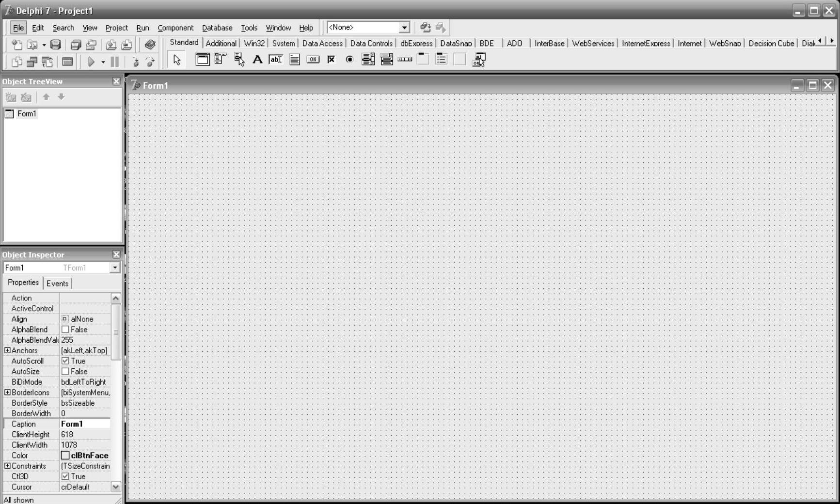The image size is (840, 504).
Task: Toggle the AlphaBlend checkbox
Action: pos(65,330)
